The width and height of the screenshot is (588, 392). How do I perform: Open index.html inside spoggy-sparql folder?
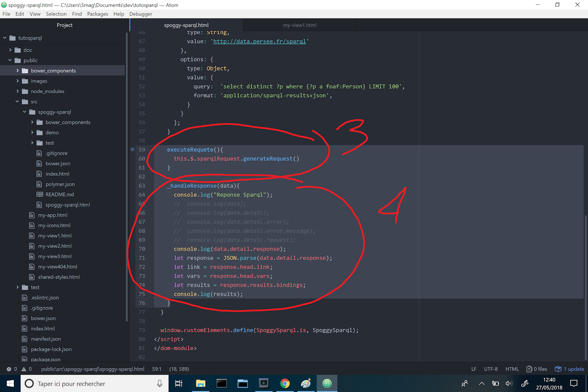[x=57, y=174]
